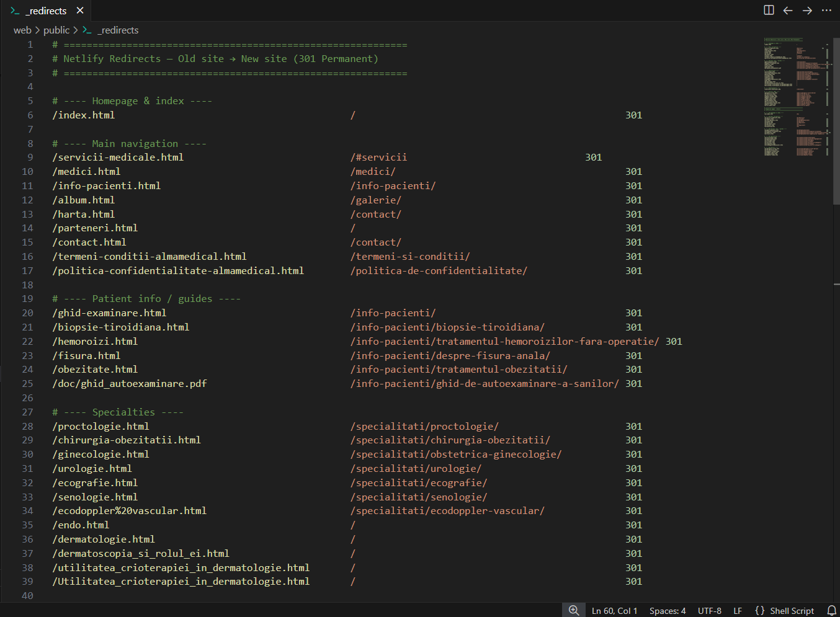Click /specialitati/senologie/ destination text
The image size is (840, 617).
point(419,497)
